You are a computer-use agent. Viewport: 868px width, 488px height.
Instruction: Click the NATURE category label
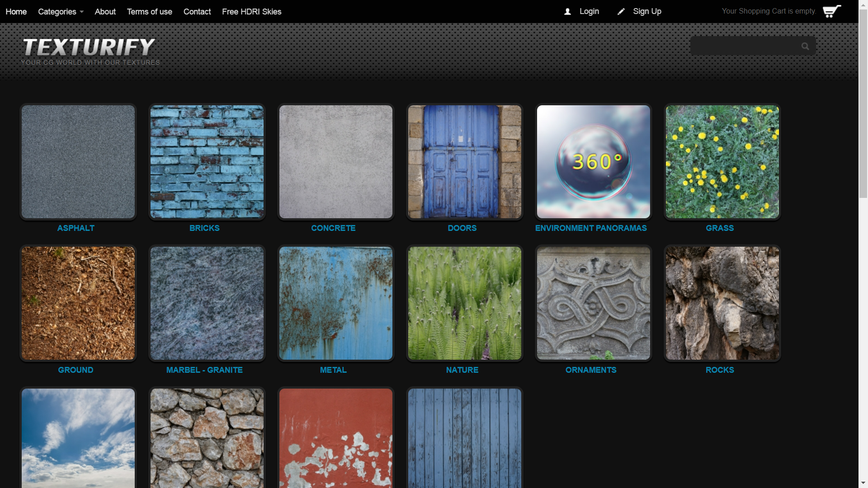(x=462, y=370)
